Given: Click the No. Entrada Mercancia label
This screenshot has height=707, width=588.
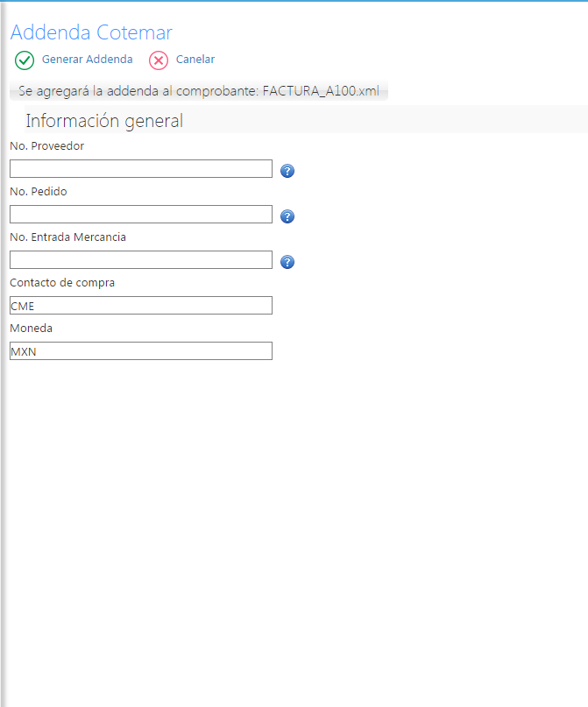Looking at the screenshot, I should coord(67,237).
